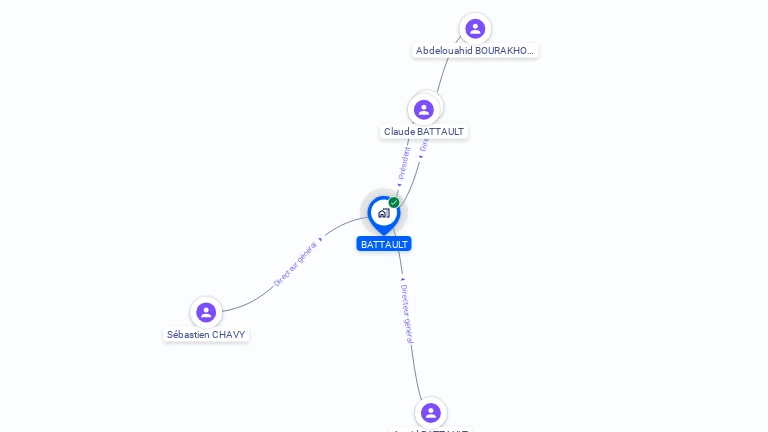768x432 pixels.
Task: Click the blue BATTAULT company label
Action: (384, 244)
